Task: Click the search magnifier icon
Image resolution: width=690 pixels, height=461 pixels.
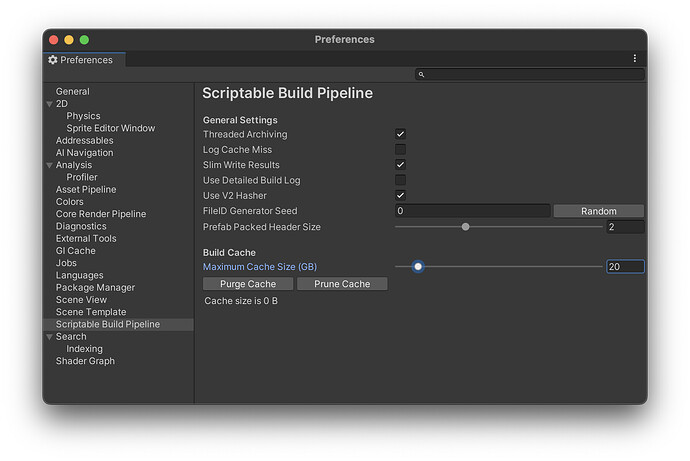Action: pos(422,75)
